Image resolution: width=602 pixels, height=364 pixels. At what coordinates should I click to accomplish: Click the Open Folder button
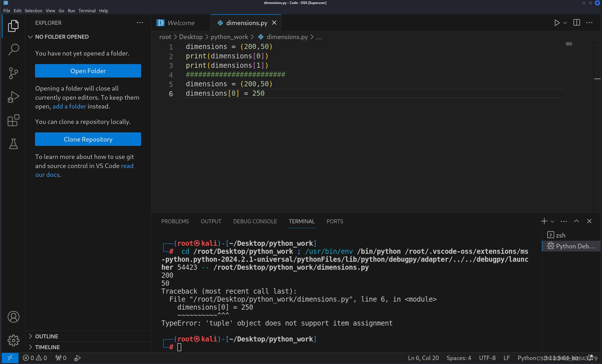pyautogui.click(x=88, y=71)
